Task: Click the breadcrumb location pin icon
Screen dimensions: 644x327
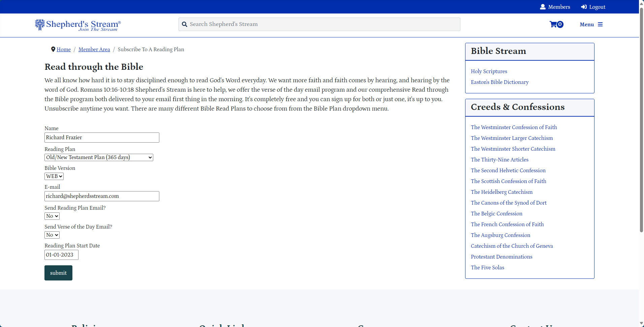Action: (x=53, y=49)
